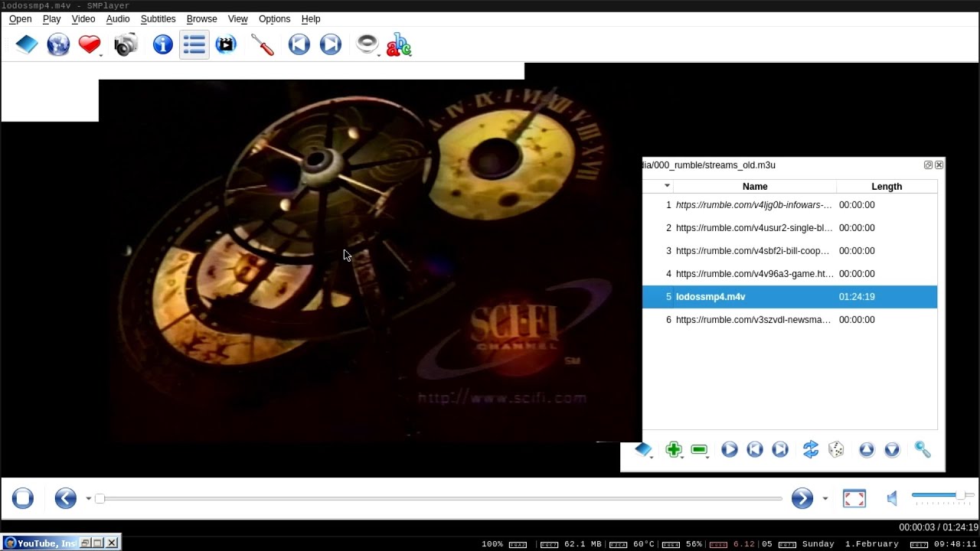Move selected playlist item down

coord(892,450)
